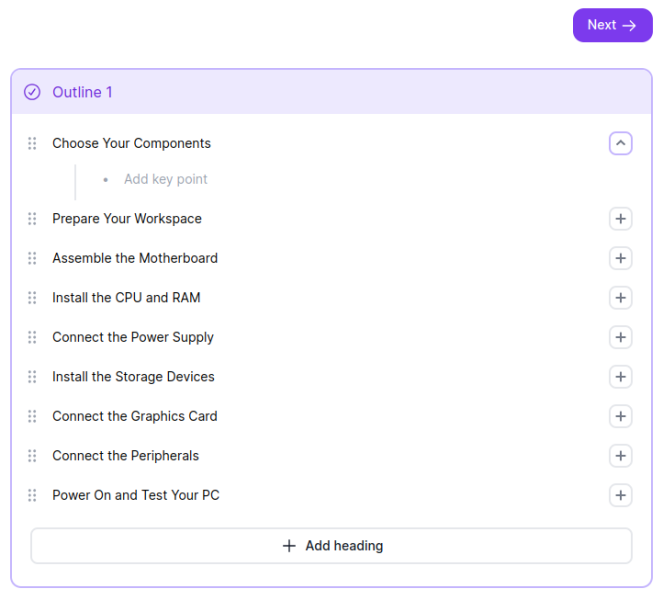
Task: Expand key points for Assemble the Motherboard
Action: 620,258
